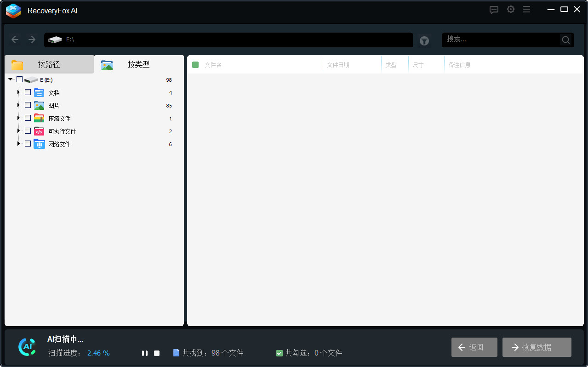Open settings gear icon in title bar
588x367 pixels.
510,10
